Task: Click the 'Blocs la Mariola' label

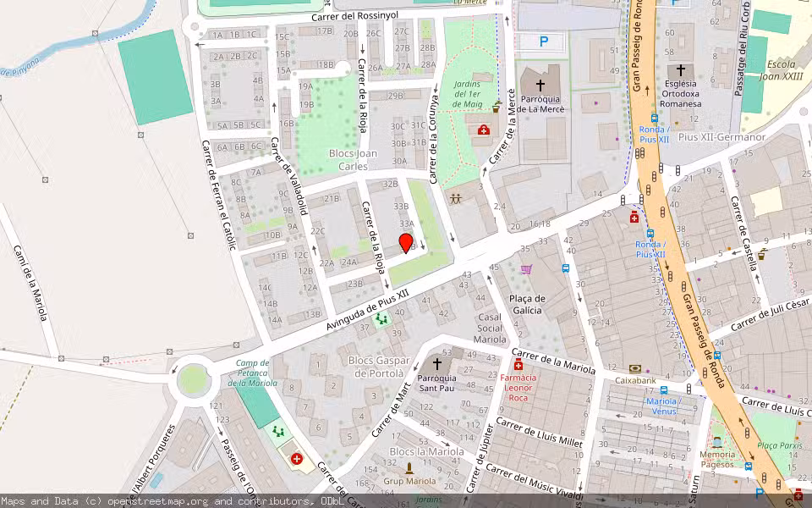Action: point(426,451)
